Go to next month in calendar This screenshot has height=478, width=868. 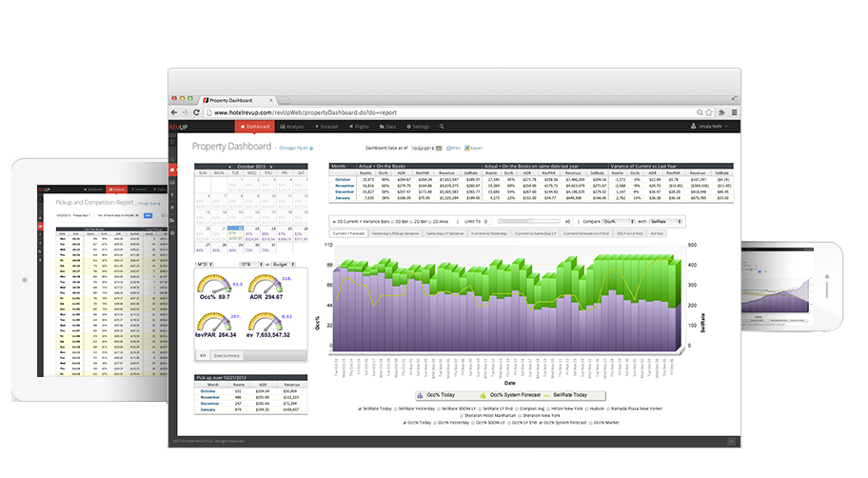[x=271, y=167]
